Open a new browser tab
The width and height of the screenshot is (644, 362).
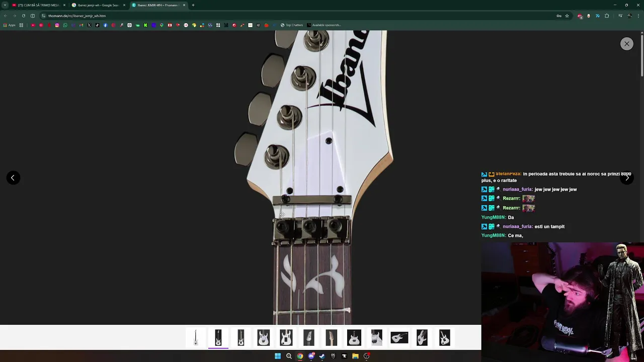pos(193,5)
